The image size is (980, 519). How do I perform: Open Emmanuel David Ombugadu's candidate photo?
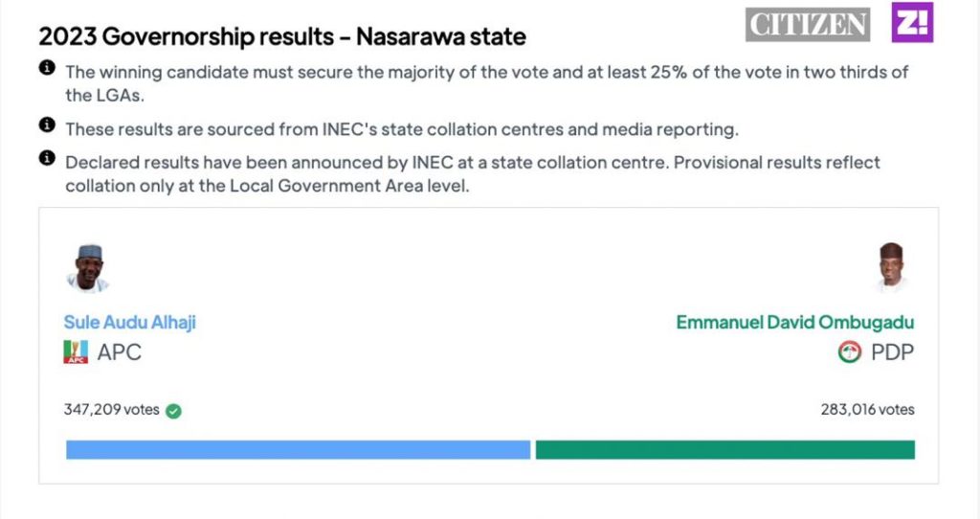(x=891, y=268)
